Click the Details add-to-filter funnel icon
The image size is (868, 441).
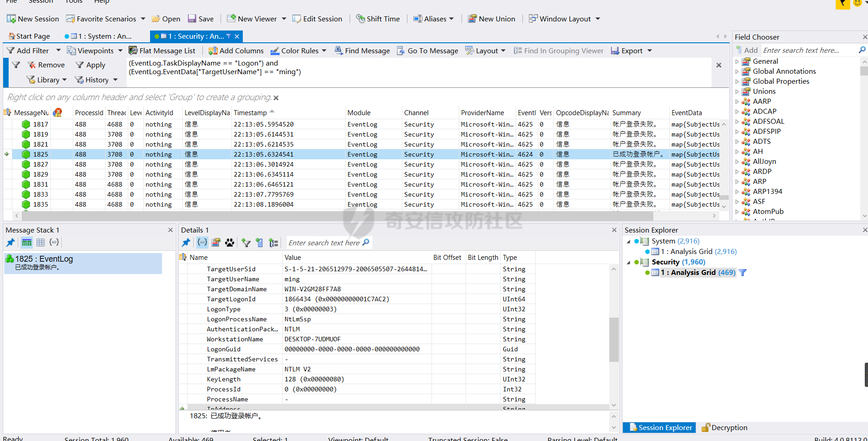(246, 243)
